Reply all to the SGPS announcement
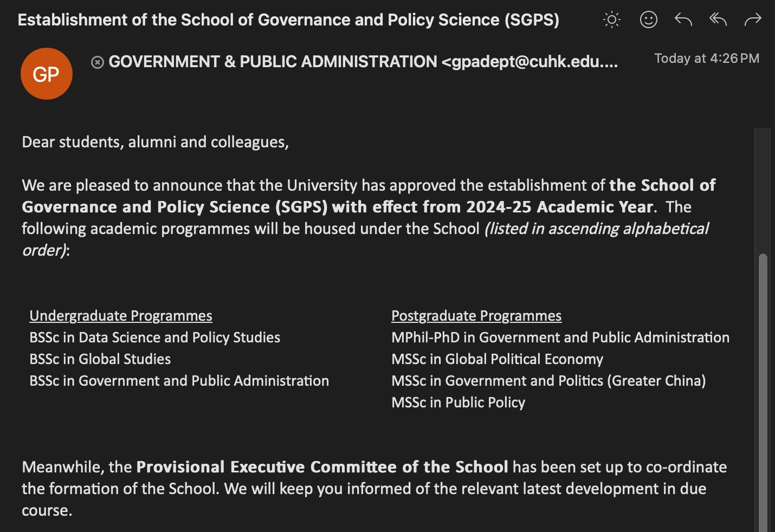Screen dimensions: 775x532 click(718, 20)
